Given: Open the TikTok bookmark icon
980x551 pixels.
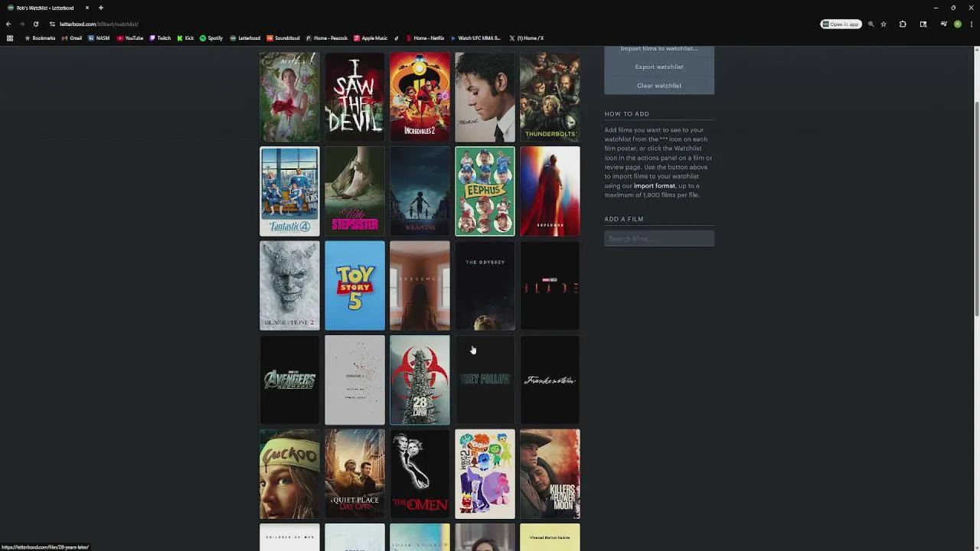Looking at the screenshot, I should [397, 38].
